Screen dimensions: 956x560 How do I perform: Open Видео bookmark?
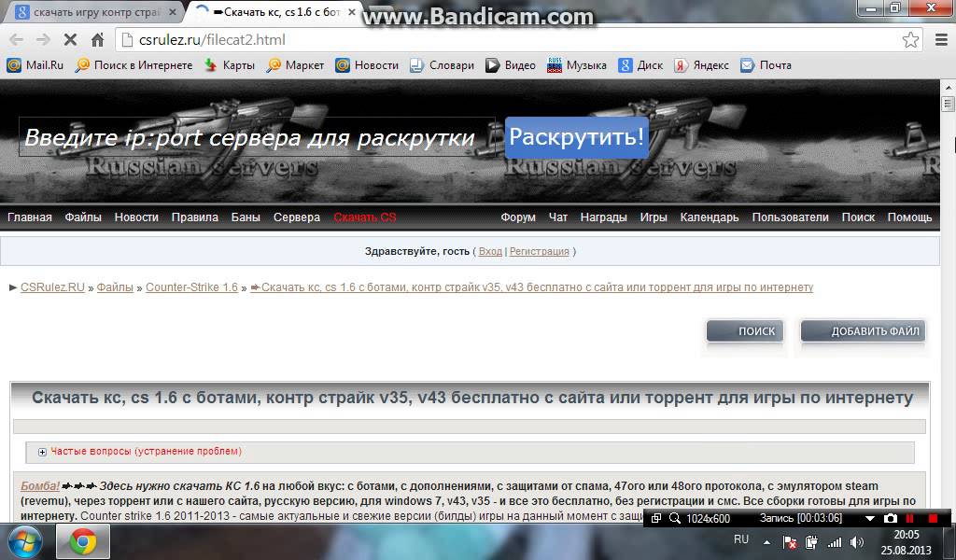[511, 65]
